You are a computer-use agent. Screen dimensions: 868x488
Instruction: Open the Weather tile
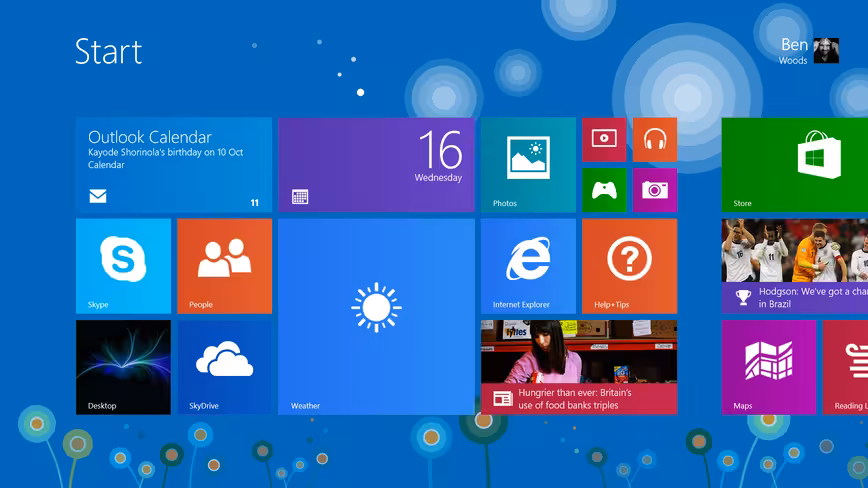[376, 316]
